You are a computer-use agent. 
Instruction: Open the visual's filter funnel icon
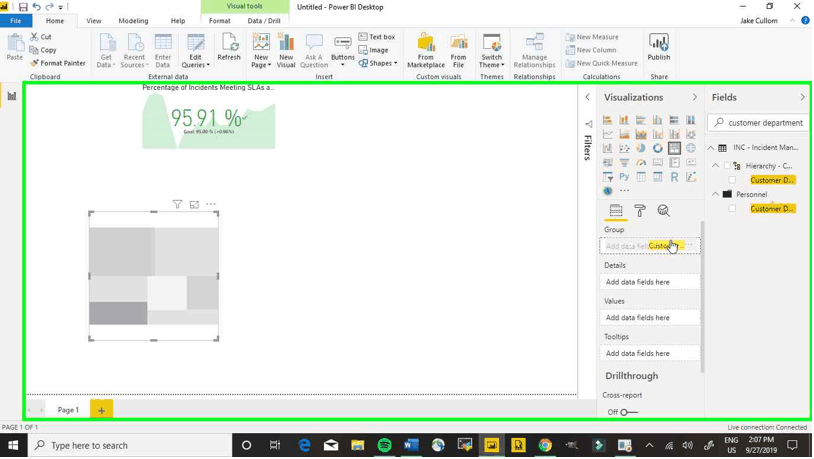tap(178, 205)
